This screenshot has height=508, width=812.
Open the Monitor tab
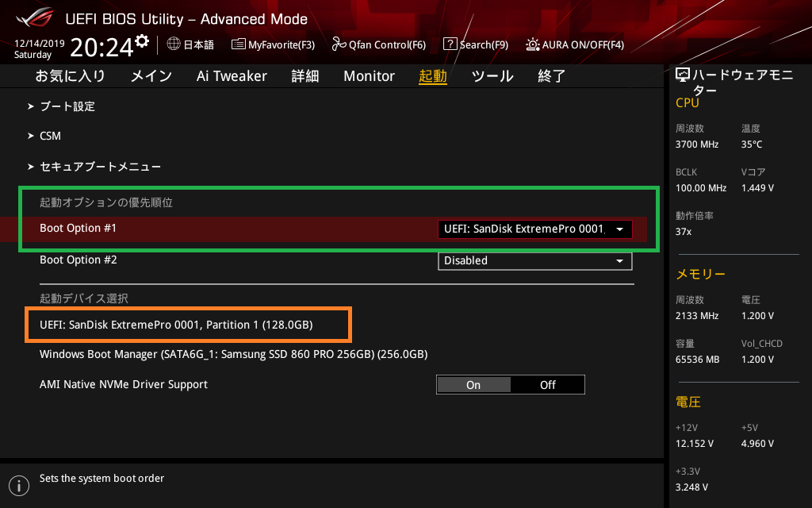370,76
